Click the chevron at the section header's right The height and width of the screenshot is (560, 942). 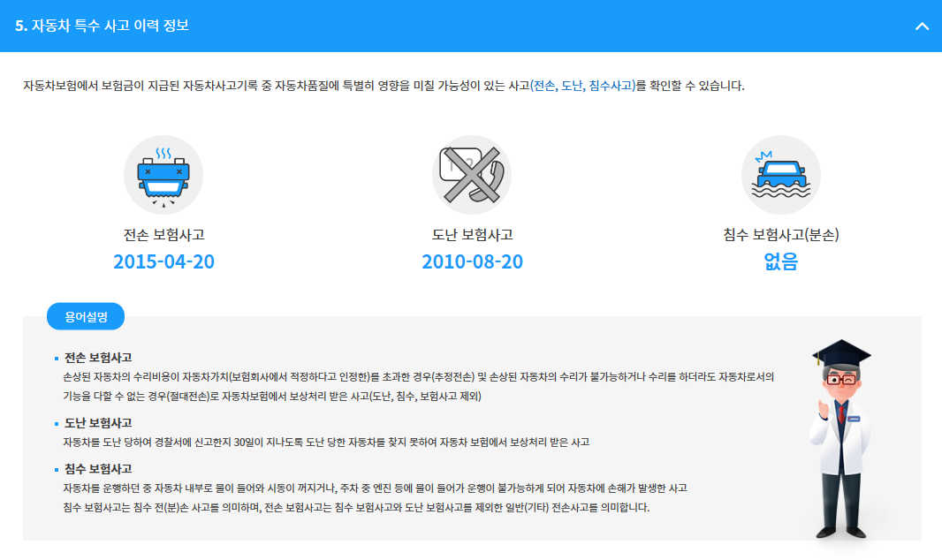(x=922, y=27)
